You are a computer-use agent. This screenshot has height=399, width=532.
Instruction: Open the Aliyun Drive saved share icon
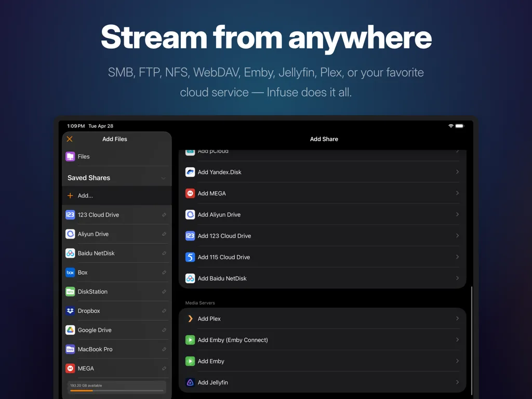70,234
